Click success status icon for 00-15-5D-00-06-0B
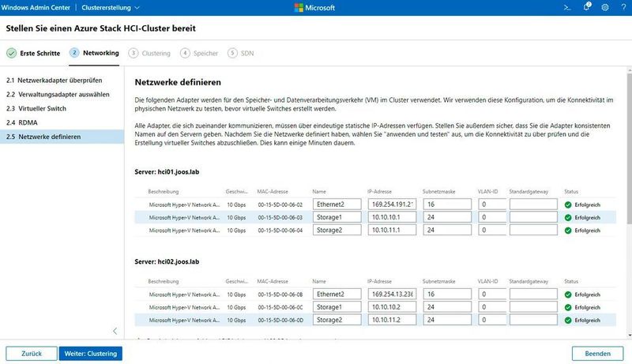 pos(568,295)
